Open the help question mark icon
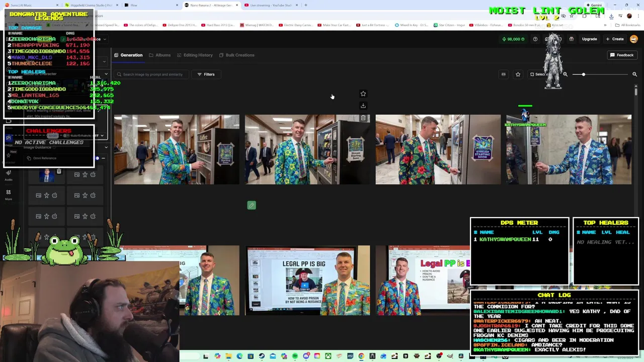644x362 pixels. click(x=535, y=39)
